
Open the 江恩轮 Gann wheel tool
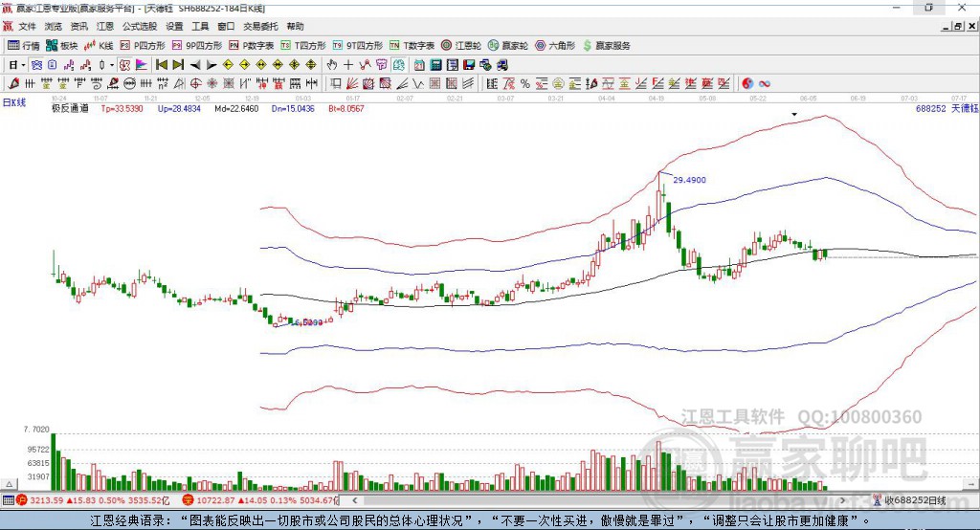(x=461, y=46)
